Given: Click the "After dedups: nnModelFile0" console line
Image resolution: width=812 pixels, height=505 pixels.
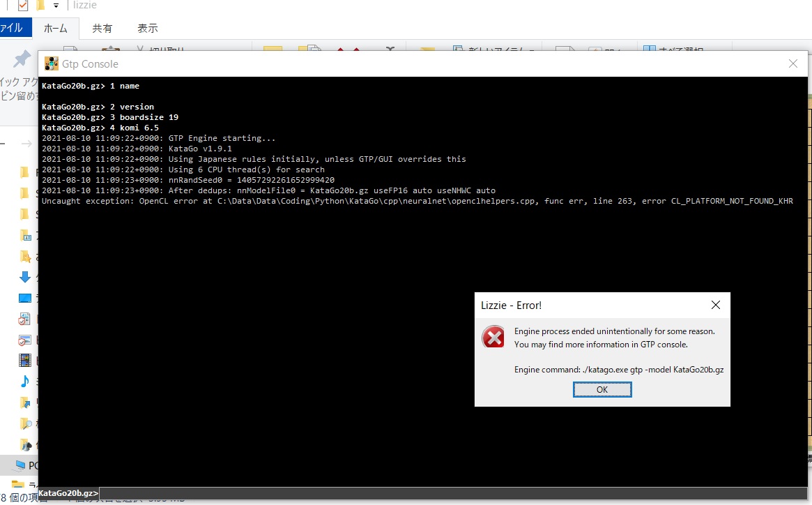Looking at the screenshot, I should (269, 190).
